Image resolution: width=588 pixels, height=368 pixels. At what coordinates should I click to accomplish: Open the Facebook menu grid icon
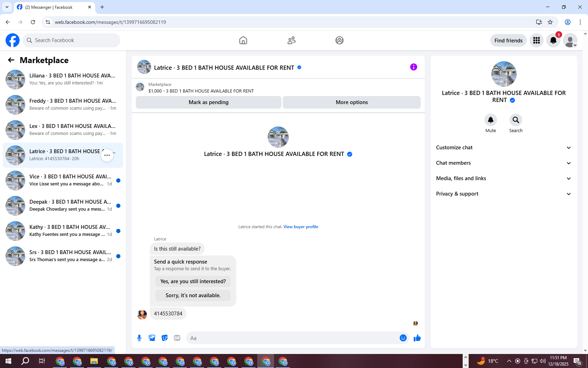click(x=537, y=40)
